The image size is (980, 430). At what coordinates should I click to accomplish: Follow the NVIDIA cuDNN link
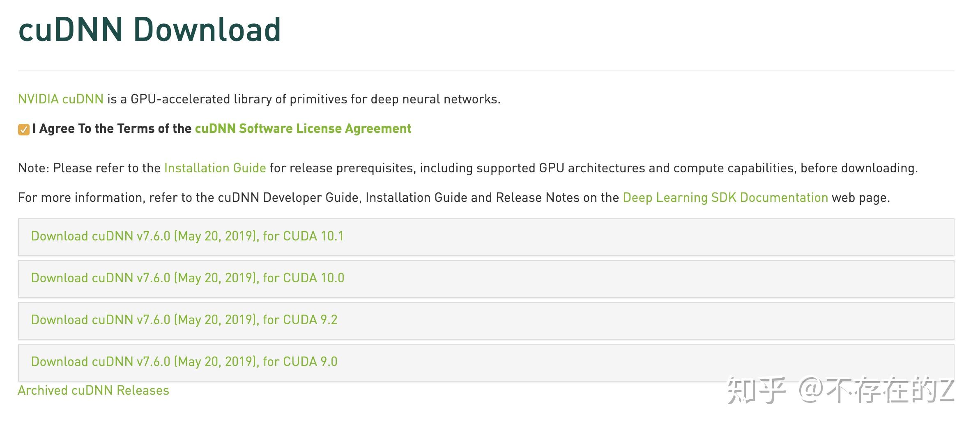[61, 99]
